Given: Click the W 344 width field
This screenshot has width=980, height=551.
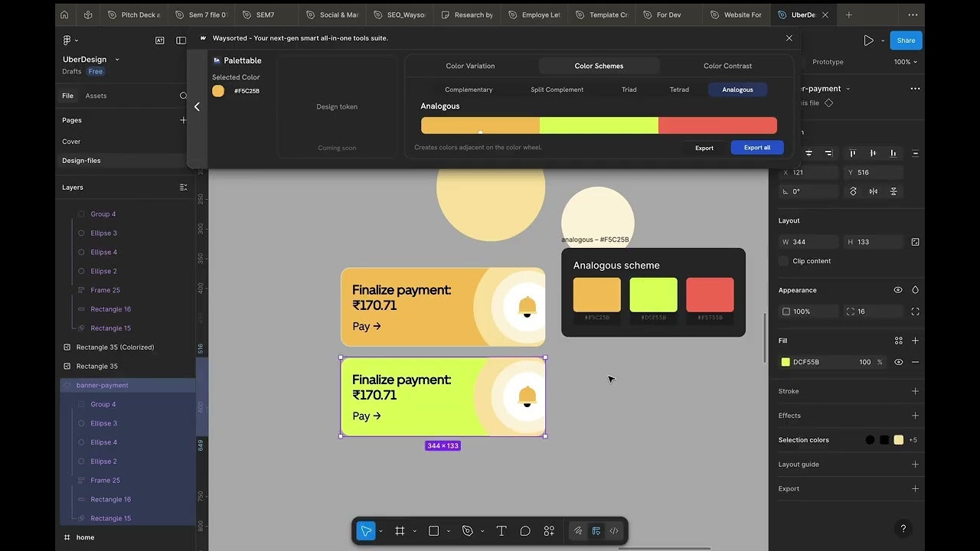Looking at the screenshot, I should [x=808, y=242].
